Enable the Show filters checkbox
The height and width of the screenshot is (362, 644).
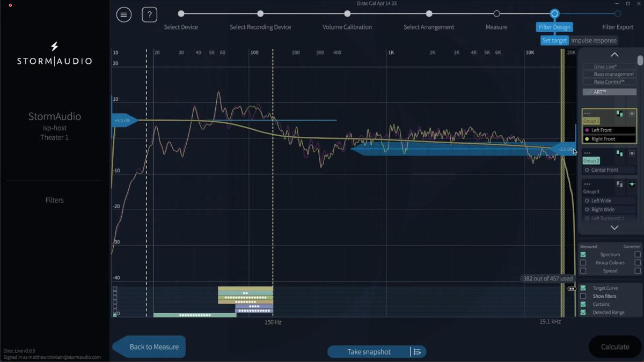(583, 296)
